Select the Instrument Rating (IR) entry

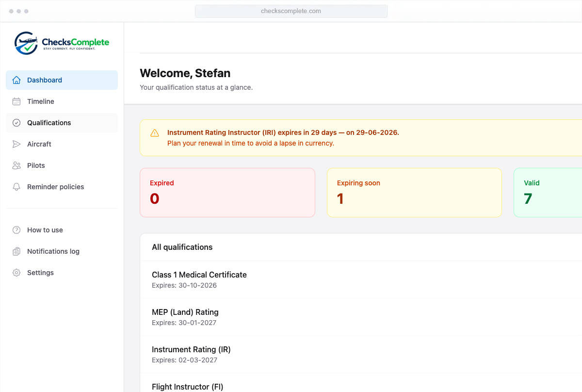tap(361, 354)
